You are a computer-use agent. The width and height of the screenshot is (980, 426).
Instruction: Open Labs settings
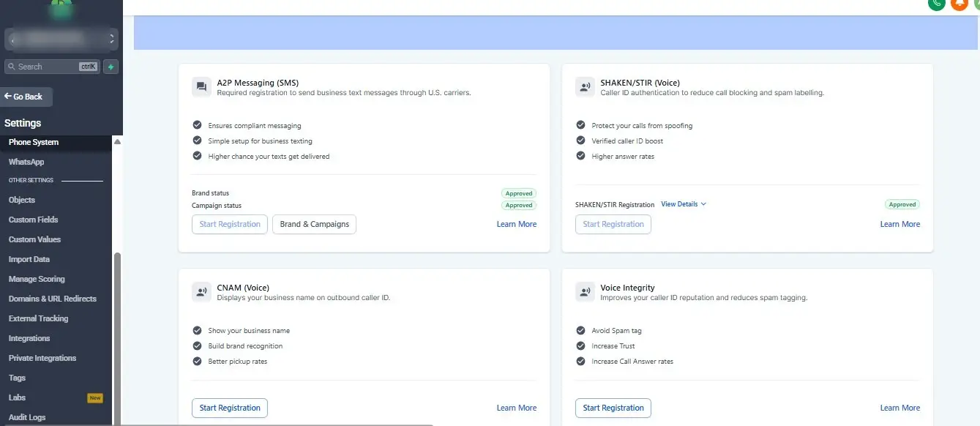pyautogui.click(x=17, y=397)
